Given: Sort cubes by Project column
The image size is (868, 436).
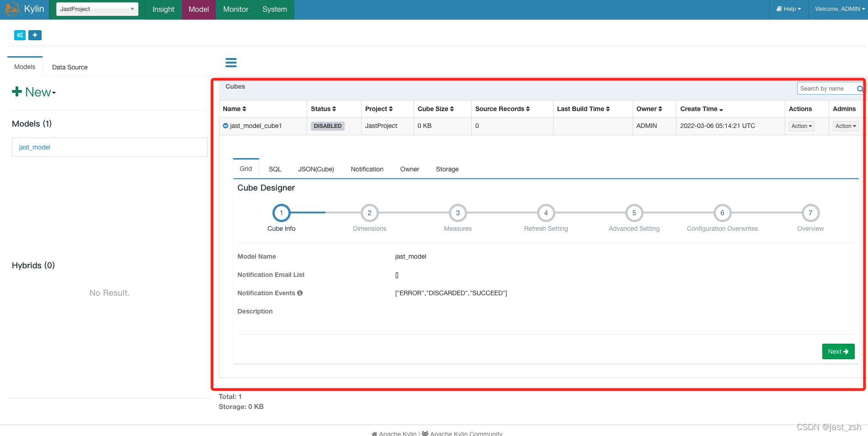Looking at the screenshot, I should (x=378, y=109).
